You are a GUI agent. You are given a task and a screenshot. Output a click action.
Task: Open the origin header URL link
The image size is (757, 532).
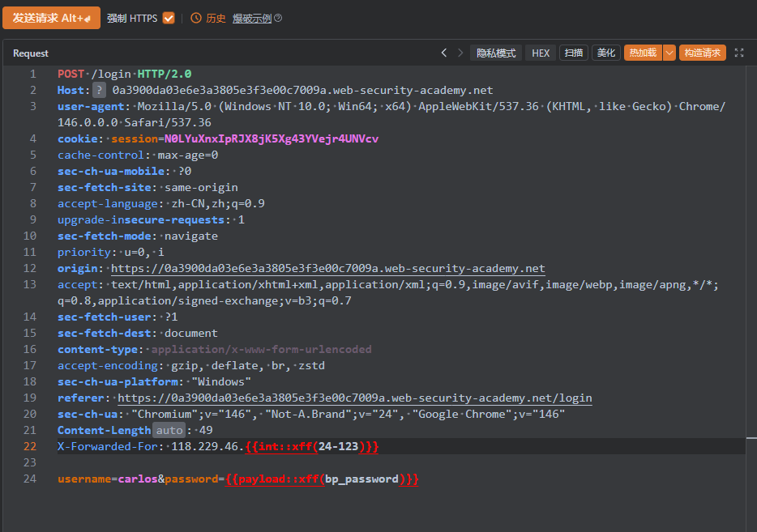coord(327,268)
